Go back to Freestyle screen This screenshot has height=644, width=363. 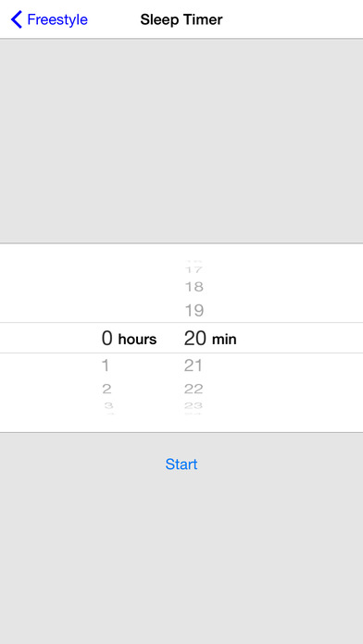click(x=49, y=19)
